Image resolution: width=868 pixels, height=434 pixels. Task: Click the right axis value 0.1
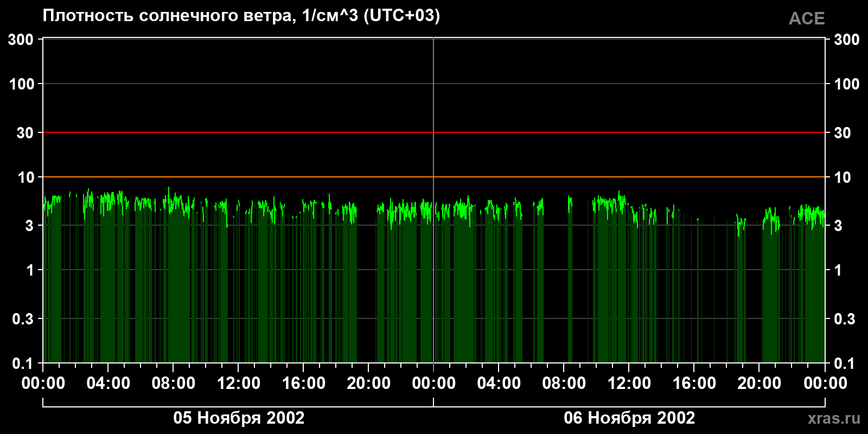pos(845,363)
